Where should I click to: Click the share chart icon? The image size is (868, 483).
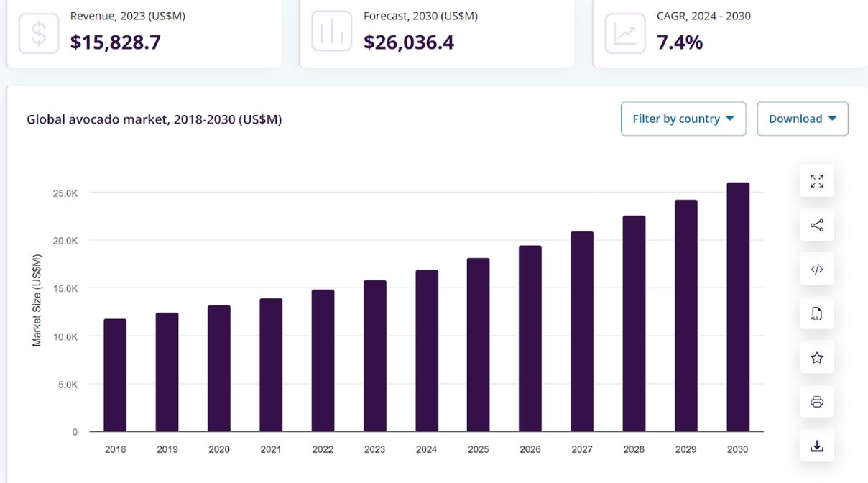pyautogui.click(x=817, y=226)
